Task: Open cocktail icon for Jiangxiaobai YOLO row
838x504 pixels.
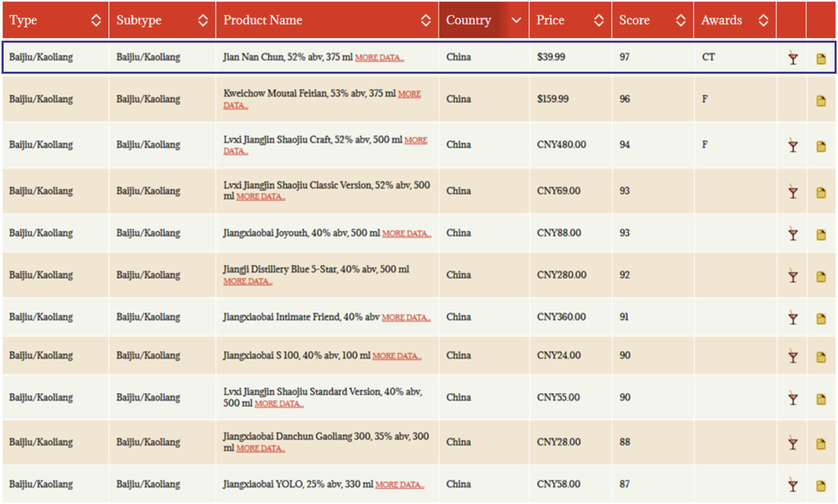Action: click(792, 485)
